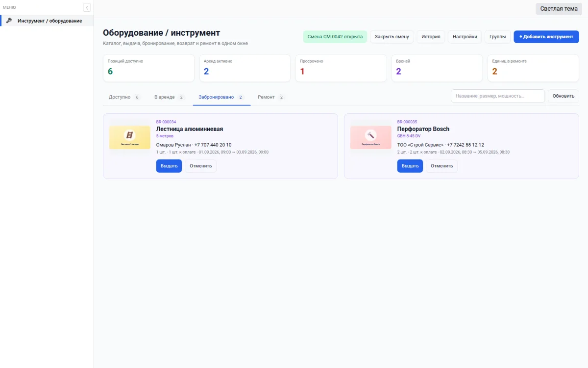The width and height of the screenshot is (588, 368).
Task: Open Настройки
Action: 465,37
